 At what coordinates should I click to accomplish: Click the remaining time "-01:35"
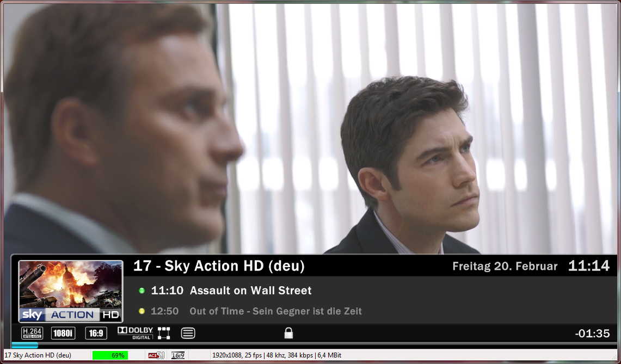coord(593,334)
